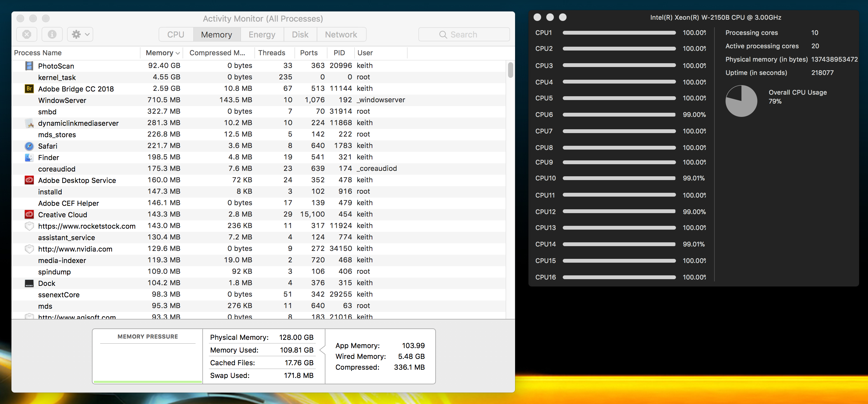Select the installd process row
This screenshot has height=404, width=868.
click(258, 192)
